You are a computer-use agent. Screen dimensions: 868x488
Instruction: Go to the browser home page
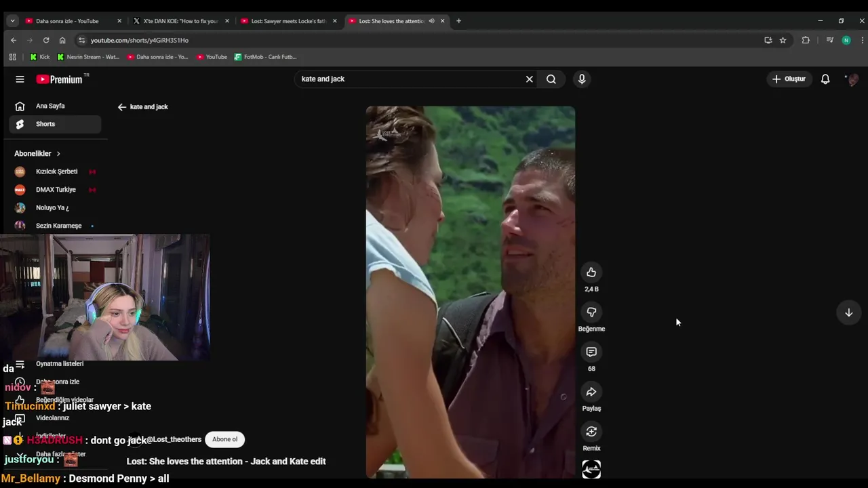(62, 40)
